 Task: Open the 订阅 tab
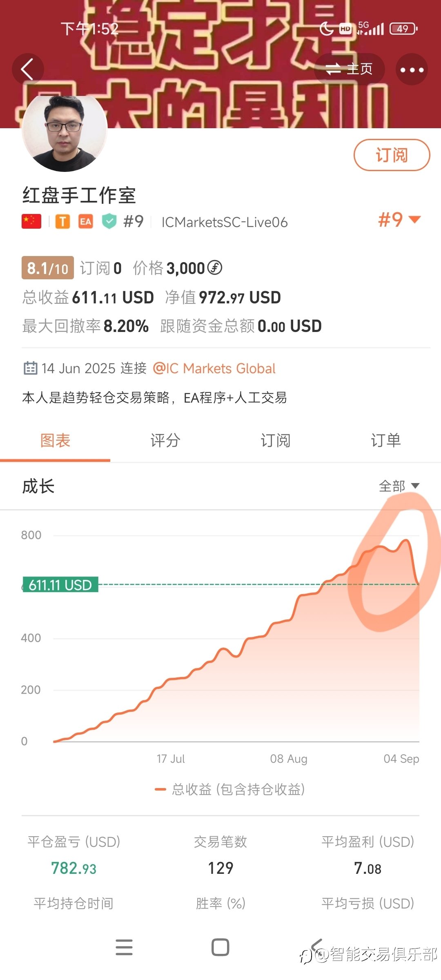pyautogui.click(x=276, y=441)
